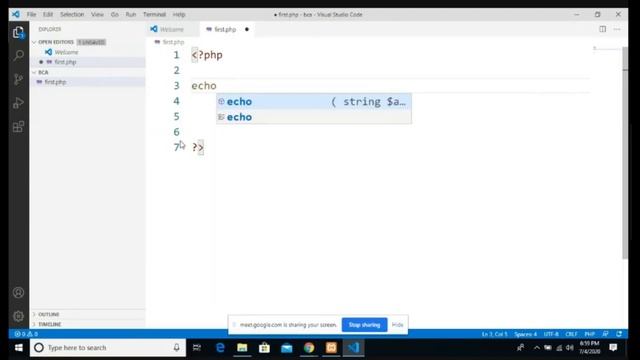Open the Explorer view in activity bar

point(18,32)
